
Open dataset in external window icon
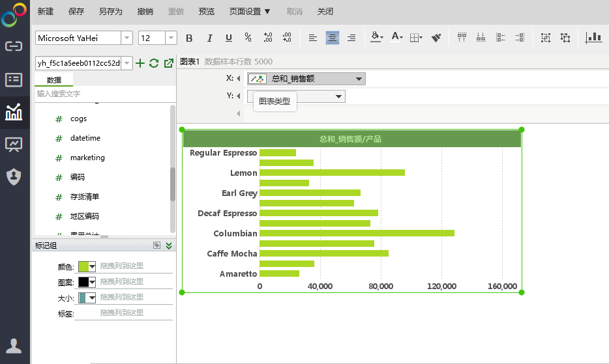click(x=169, y=63)
